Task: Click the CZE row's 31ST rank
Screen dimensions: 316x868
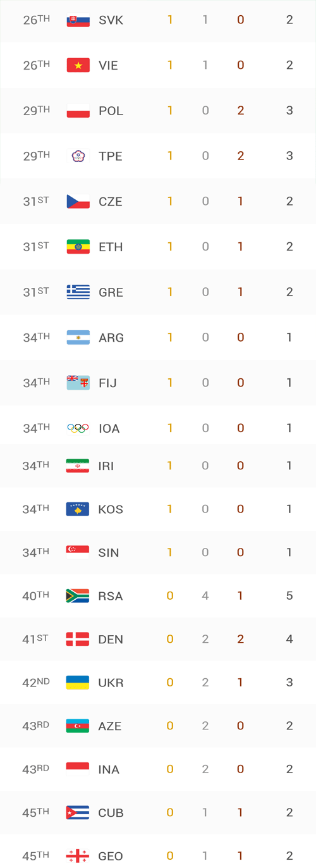Action: [36, 201]
